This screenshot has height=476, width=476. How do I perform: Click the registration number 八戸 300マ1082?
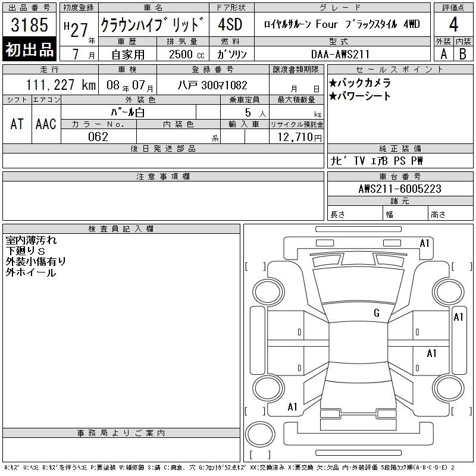point(212,85)
